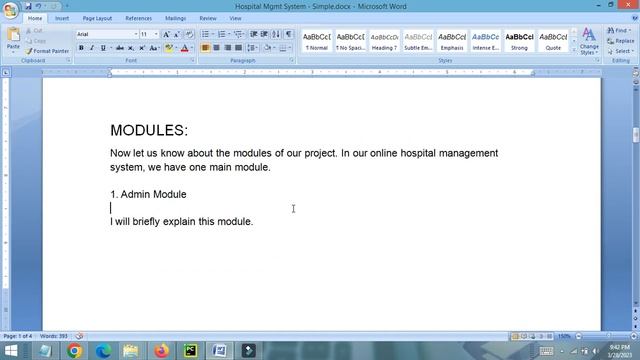Toggle strikethrough formatting

120,48
